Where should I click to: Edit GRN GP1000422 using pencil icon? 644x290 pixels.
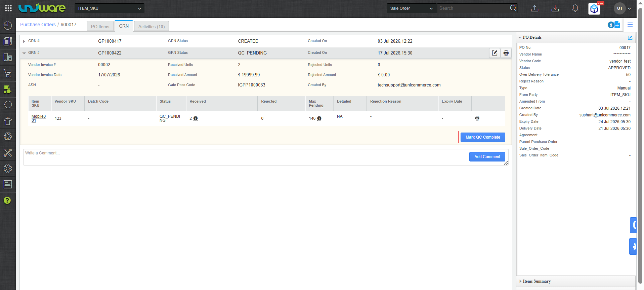pos(495,53)
